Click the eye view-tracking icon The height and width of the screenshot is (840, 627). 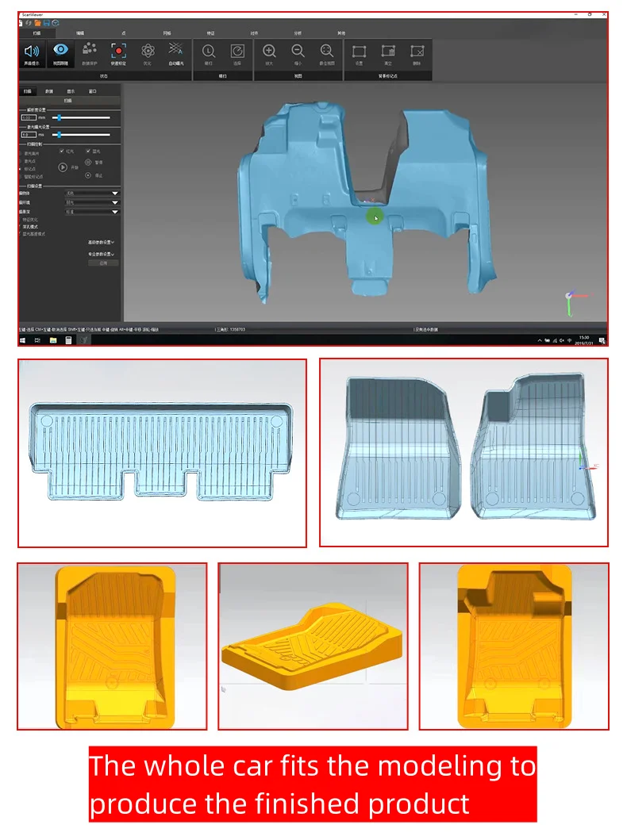pos(60,50)
